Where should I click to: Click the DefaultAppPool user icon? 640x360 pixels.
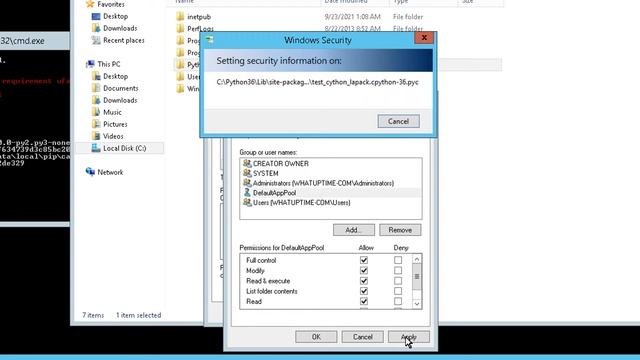tap(247, 193)
